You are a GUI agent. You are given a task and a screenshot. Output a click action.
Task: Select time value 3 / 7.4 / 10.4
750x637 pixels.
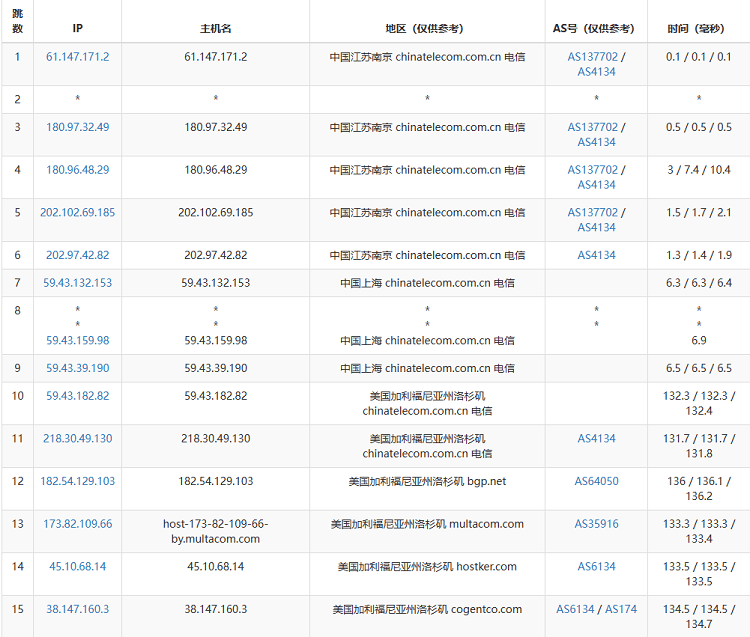[x=698, y=170]
